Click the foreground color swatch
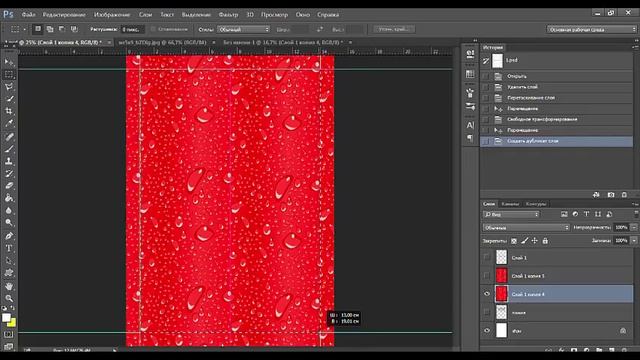This screenshot has height=360, width=640. click(6, 318)
